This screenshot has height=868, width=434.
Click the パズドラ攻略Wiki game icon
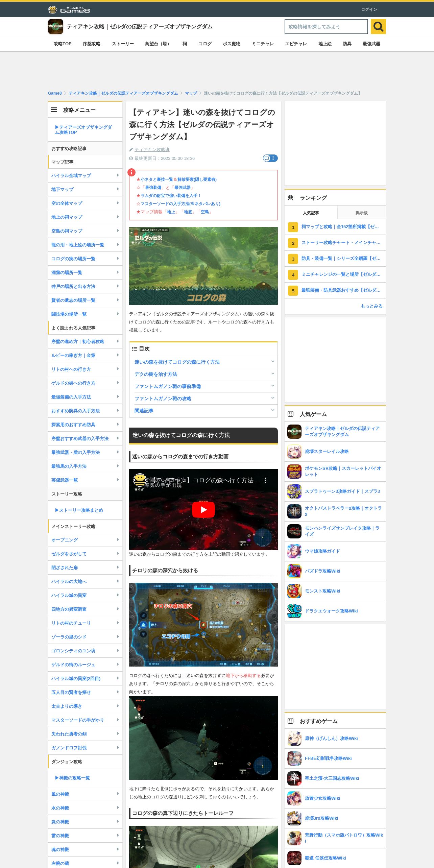click(294, 571)
